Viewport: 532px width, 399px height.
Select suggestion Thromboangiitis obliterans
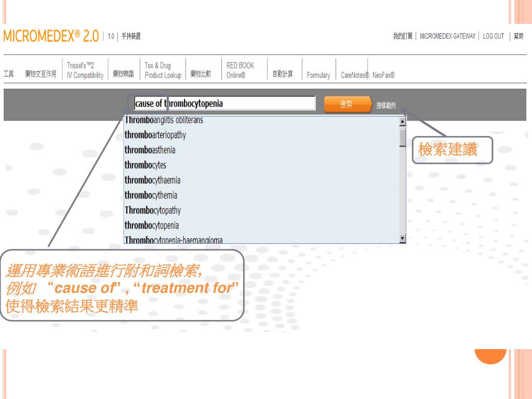click(261, 120)
